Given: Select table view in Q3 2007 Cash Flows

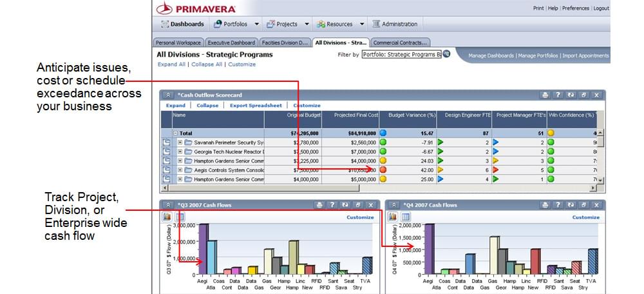Looking at the screenshot, I should tap(180, 217).
